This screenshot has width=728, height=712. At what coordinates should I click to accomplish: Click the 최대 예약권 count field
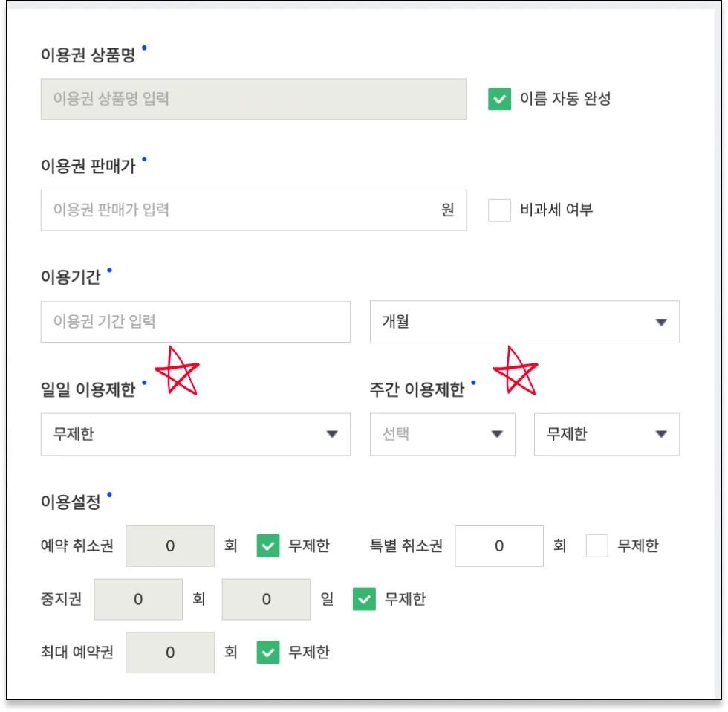(170, 653)
